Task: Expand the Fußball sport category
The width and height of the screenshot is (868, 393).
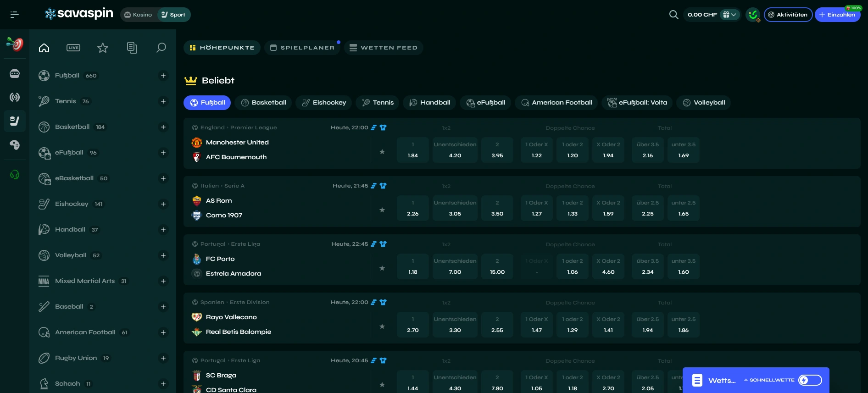Action: (163, 76)
